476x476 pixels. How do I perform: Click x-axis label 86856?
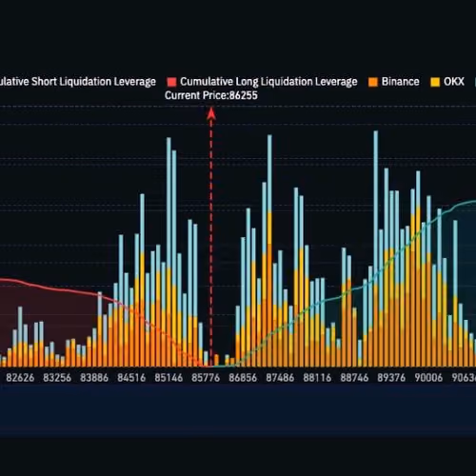pyautogui.click(x=243, y=378)
